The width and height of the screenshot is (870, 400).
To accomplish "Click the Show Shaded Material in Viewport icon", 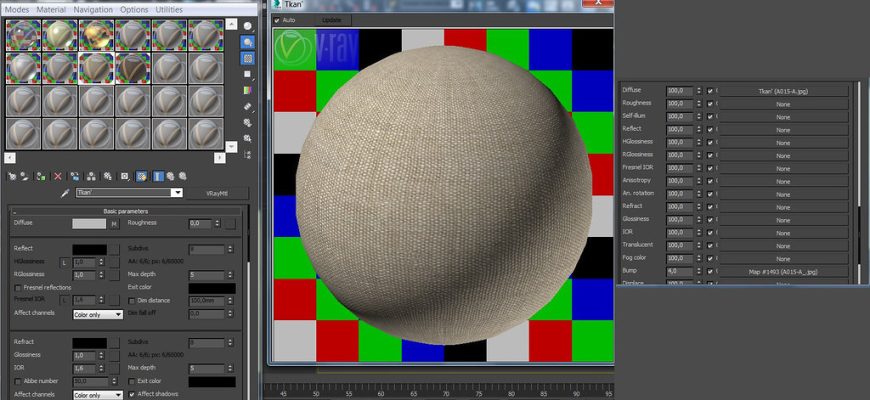I will pos(142,176).
